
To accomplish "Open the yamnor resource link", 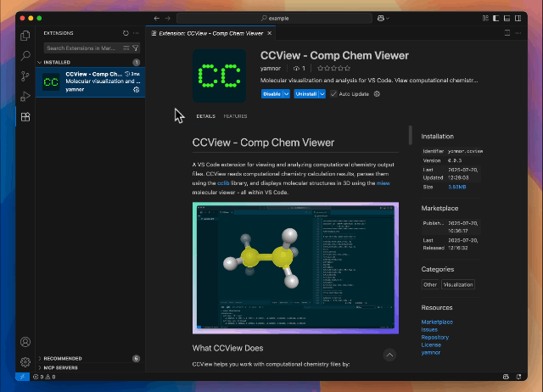I will (431, 352).
